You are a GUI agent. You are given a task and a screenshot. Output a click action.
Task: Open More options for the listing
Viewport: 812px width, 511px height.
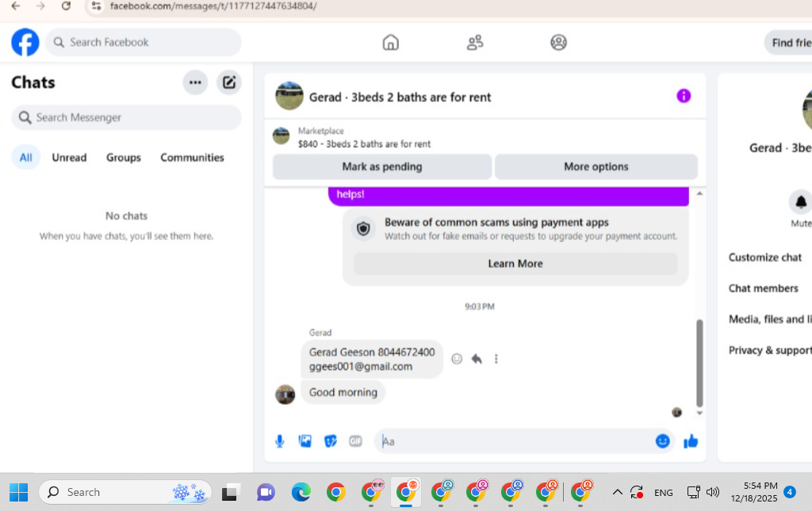(x=596, y=166)
